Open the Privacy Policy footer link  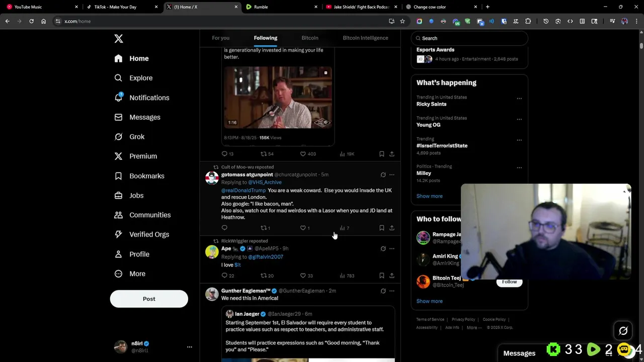click(x=463, y=320)
